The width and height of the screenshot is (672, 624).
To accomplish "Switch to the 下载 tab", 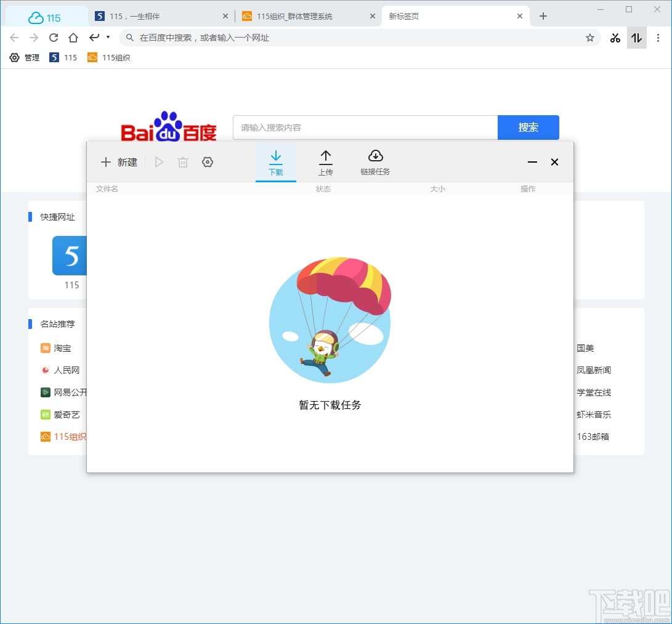I will (x=276, y=163).
